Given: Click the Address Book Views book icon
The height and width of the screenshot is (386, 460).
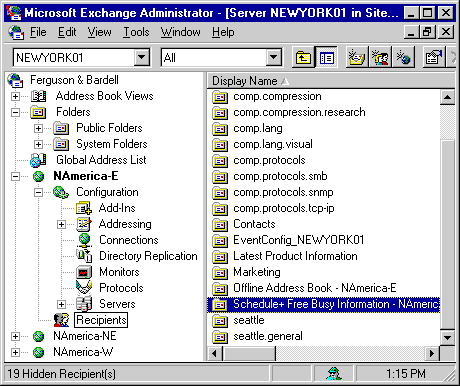Looking at the screenshot, I should (38, 96).
